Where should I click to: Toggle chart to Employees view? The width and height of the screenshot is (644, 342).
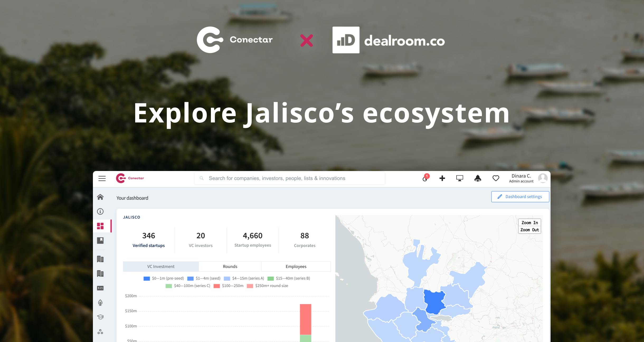(296, 266)
